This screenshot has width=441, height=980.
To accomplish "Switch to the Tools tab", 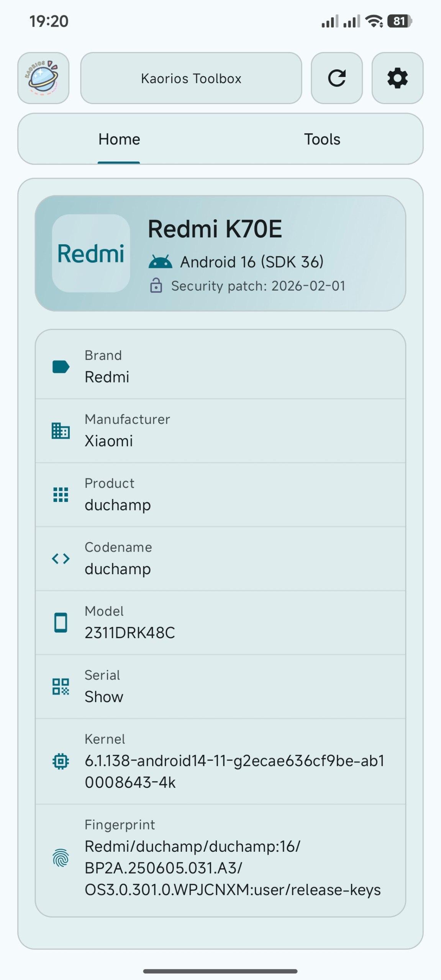I will [322, 139].
